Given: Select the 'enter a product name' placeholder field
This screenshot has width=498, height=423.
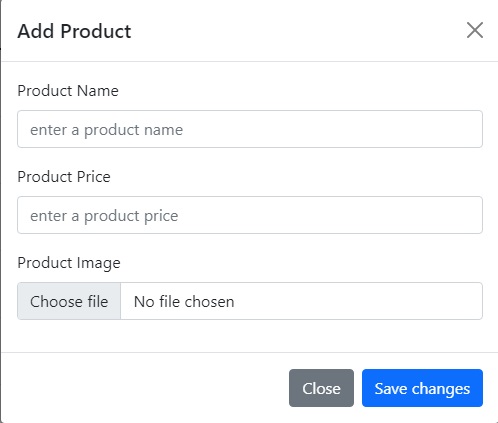Looking at the screenshot, I should coord(250,129).
